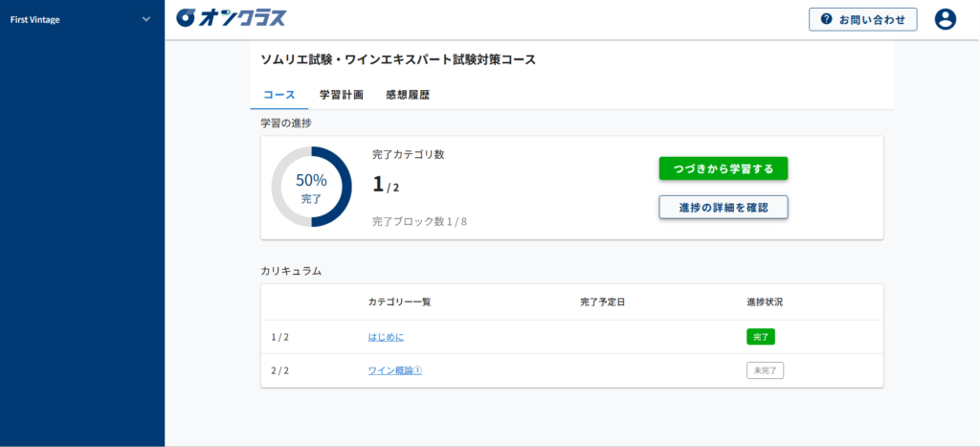Switch to the 感想履歴 tab
Screen dimensions: 980x447
click(x=408, y=95)
